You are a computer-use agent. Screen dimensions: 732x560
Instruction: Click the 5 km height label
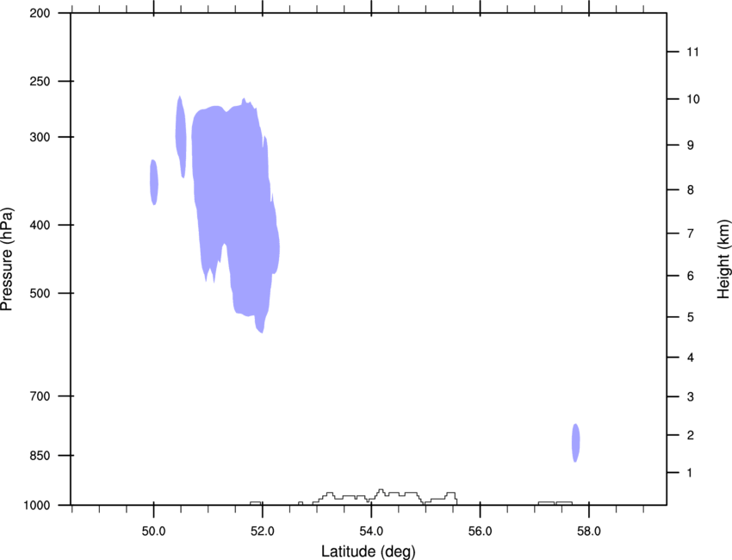point(691,318)
